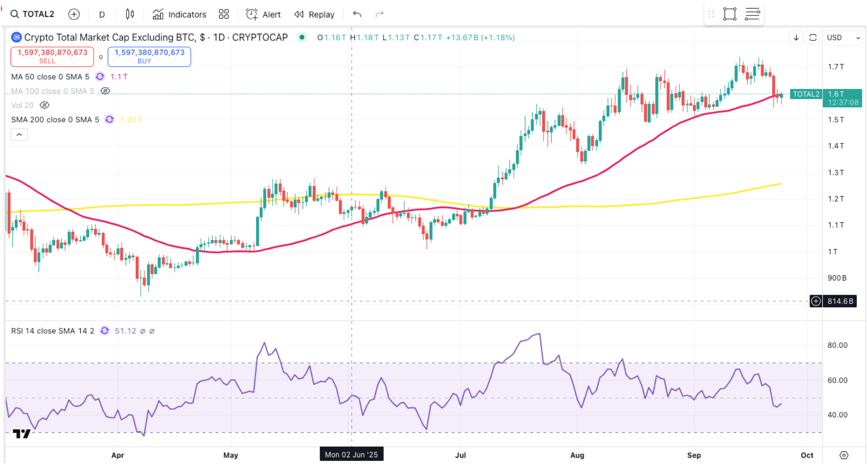Open the USD currency dropdown
This screenshot has height=475, width=868.
[x=843, y=38]
